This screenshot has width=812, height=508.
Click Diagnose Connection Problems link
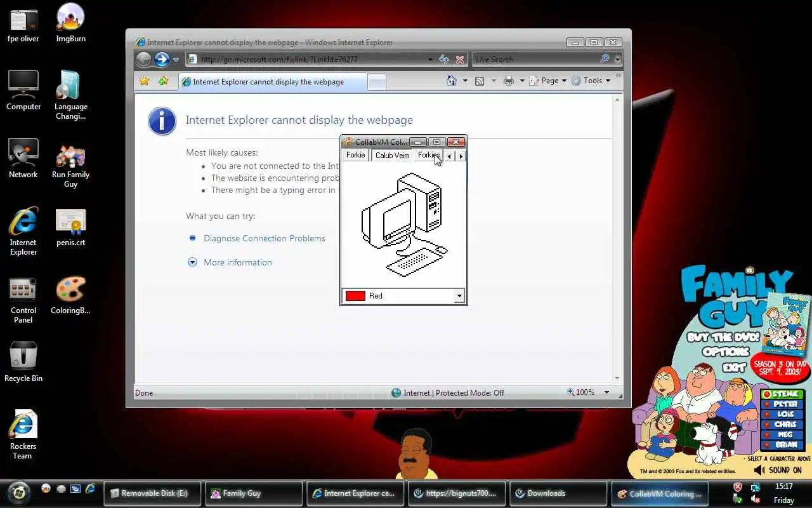click(x=264, y=238)
